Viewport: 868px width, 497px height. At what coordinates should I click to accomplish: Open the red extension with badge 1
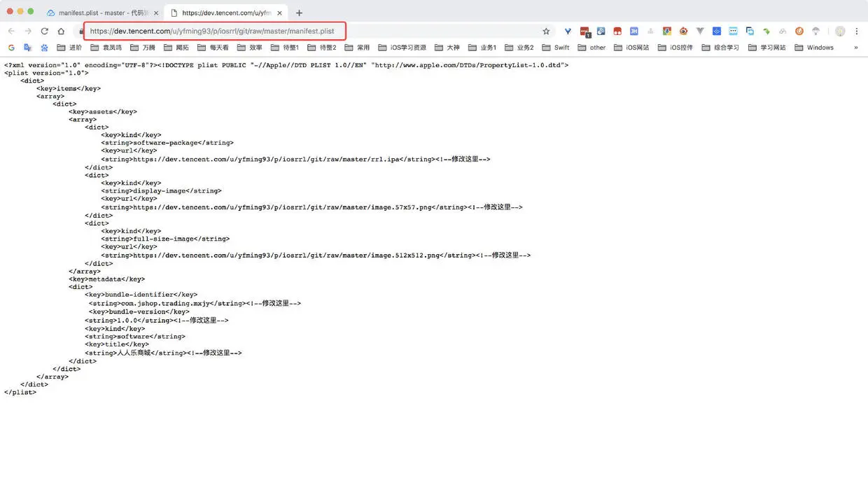coord(584,31)
